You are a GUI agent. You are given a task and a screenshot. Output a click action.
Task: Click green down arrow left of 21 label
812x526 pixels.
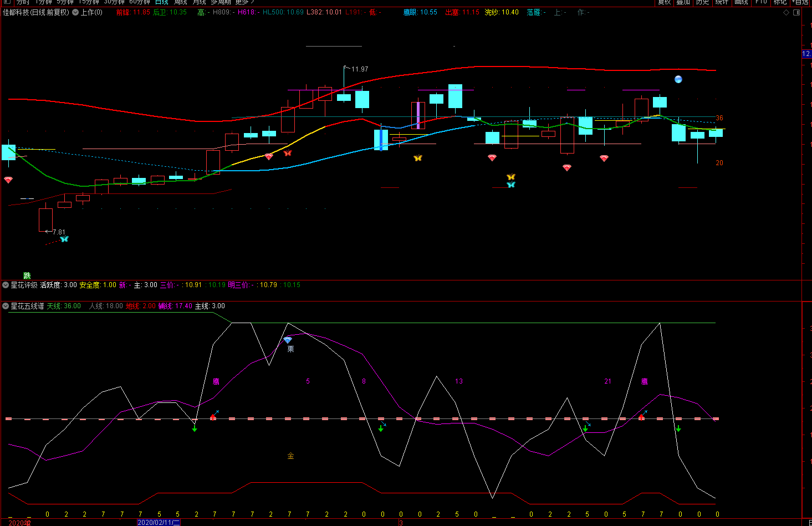[585, 428]
